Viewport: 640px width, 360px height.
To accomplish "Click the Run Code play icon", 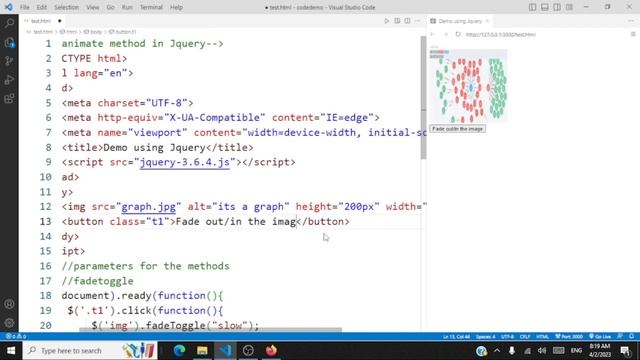I will coord(387,21).
